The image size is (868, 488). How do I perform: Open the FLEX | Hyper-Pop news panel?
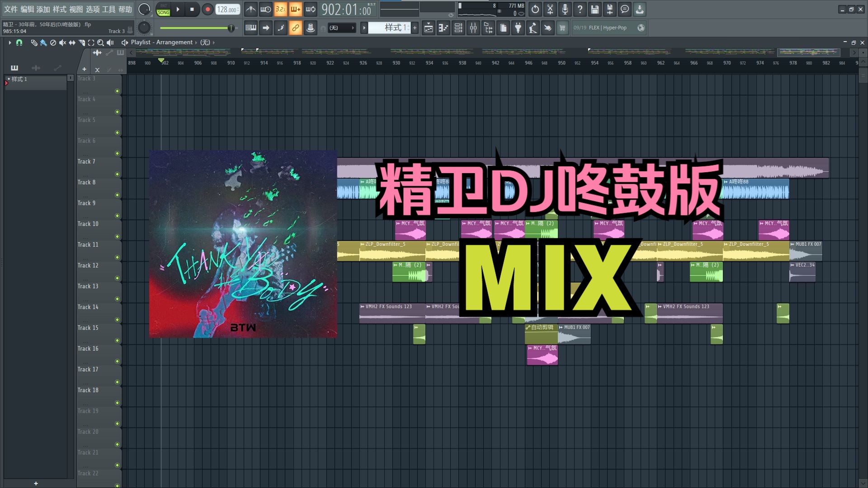609,28
